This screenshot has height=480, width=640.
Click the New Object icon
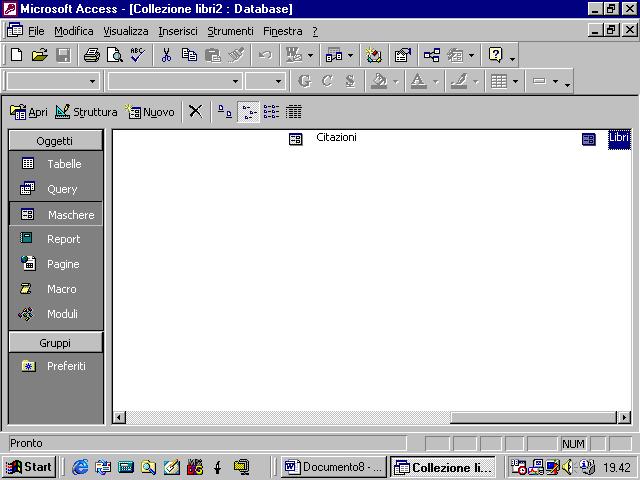(x=455, y=55)
